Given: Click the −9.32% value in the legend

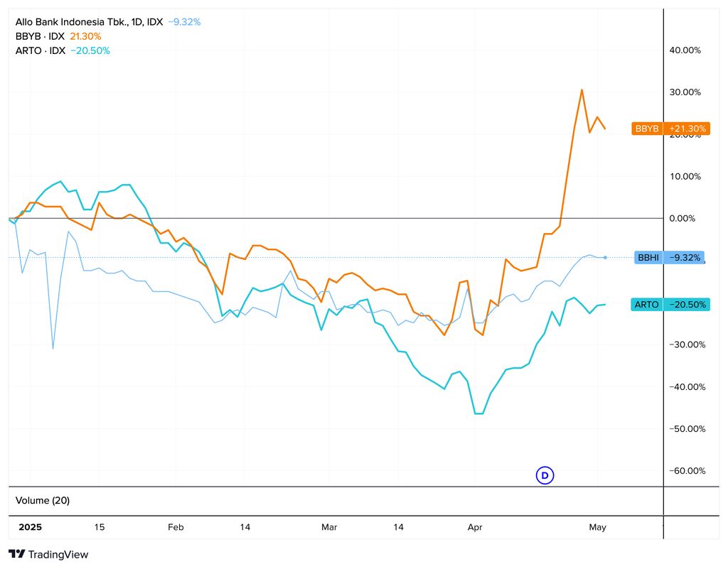Looking at the screenshot, I should coord(184,22).
